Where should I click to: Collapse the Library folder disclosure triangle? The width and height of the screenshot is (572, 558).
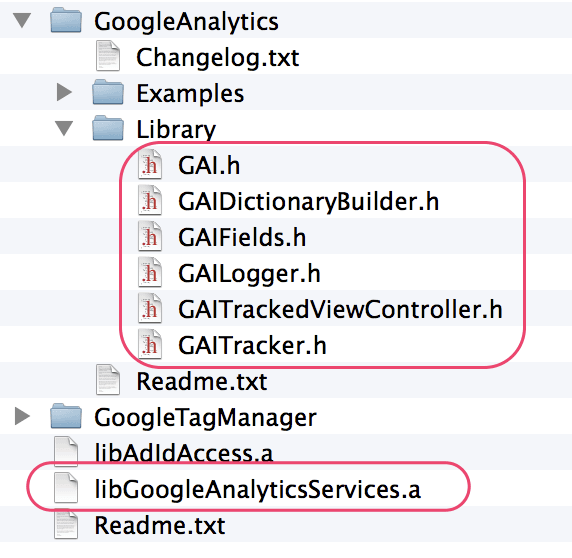(64, 128)
